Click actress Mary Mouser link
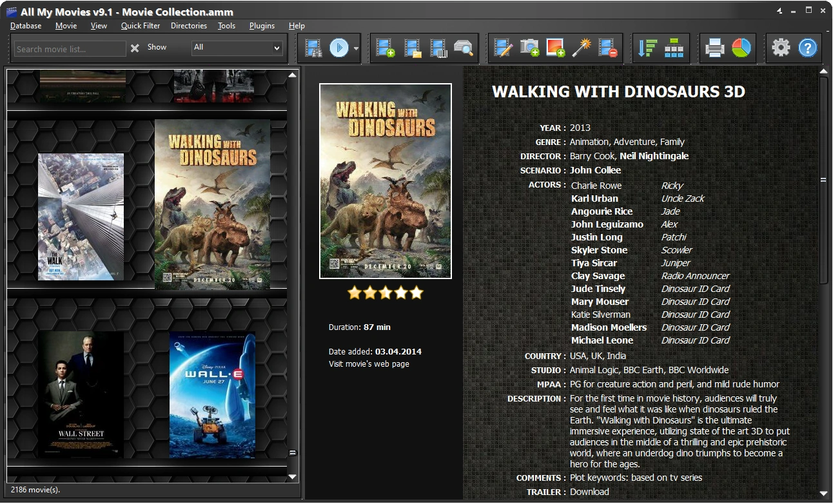 600,302
